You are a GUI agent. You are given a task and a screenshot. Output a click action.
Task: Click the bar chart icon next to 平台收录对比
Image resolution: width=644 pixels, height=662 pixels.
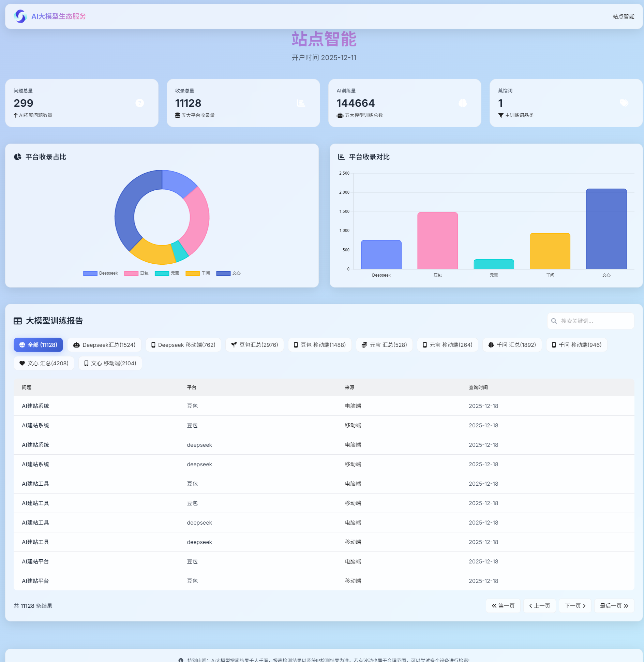click(x=341, y=157)
